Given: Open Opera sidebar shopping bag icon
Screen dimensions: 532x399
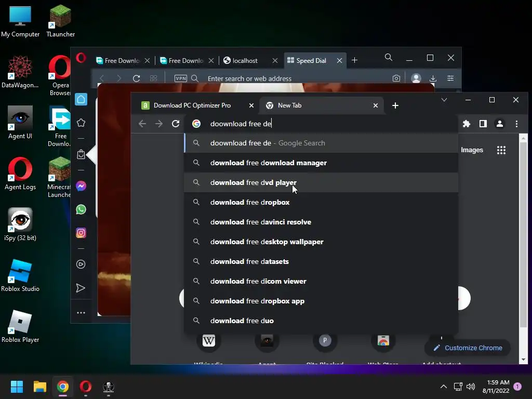Looking at the screenshot, I should 81,154.
